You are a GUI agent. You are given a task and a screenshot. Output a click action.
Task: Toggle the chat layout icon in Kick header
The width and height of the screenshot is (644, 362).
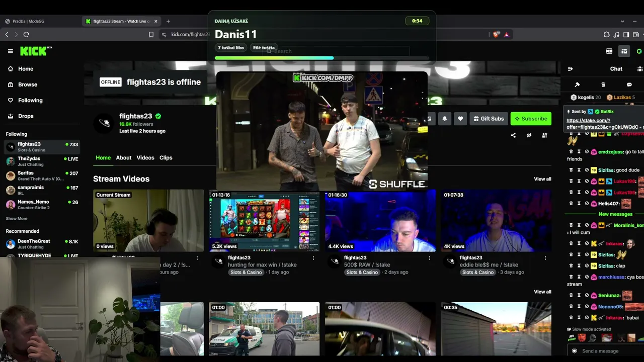pyautogui.click(x=624, y=51)
